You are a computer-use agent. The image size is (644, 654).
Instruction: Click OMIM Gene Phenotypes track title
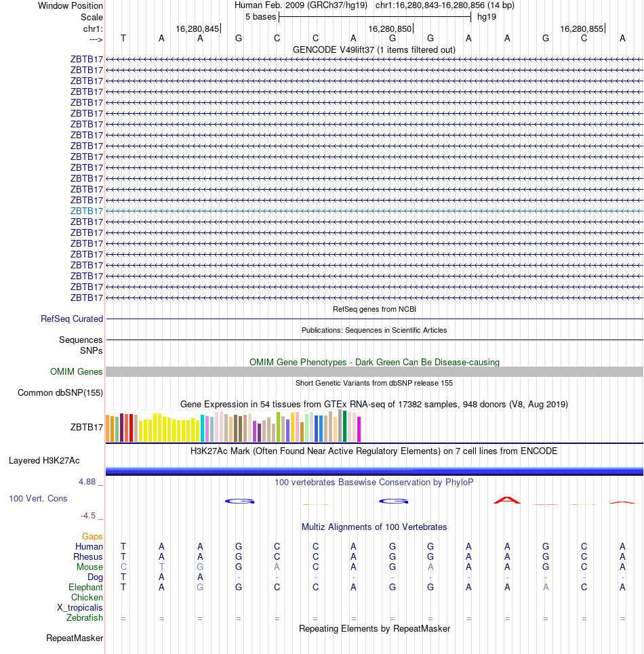click(x=374, y=362)
